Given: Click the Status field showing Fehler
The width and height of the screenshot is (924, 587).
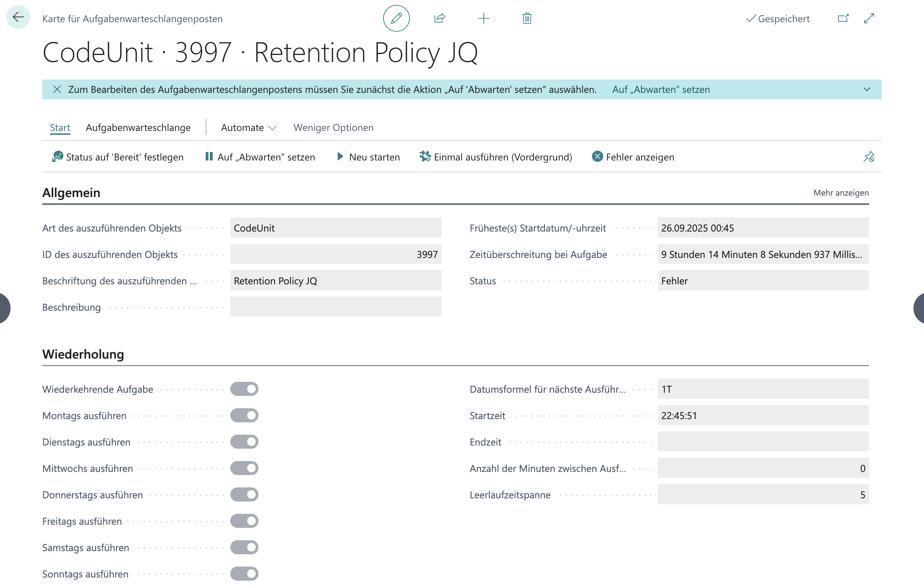Looking at the screenshot, I should click(x=763, y=281).
